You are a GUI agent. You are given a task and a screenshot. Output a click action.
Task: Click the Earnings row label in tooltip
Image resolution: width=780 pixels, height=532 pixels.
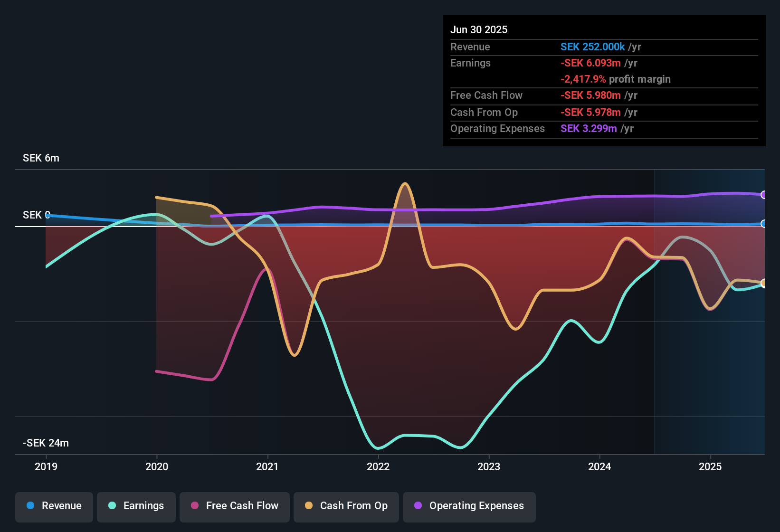[x=470, y=63]
